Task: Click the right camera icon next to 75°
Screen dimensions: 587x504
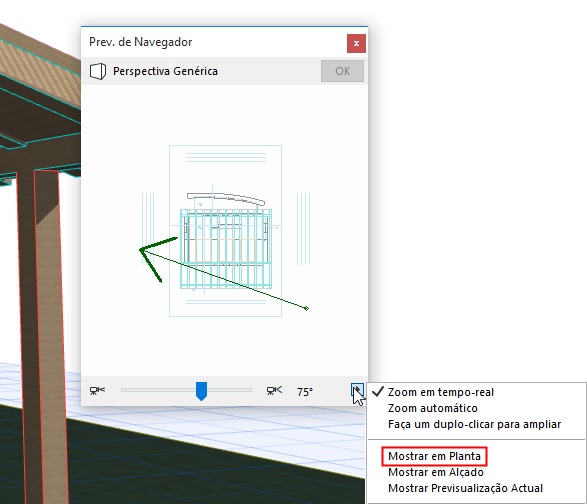Action: click(x=274, y=391)
